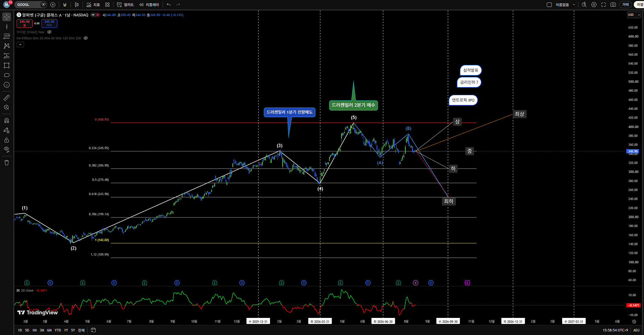Choose the ruler measure tool
The image size is (644, 335).
[7, 98]
